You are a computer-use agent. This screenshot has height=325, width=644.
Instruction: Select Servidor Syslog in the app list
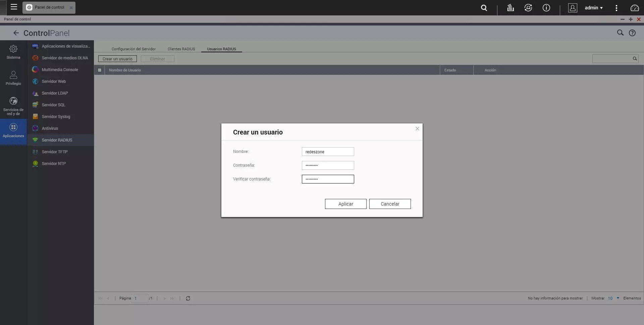[x=56, y=116]
